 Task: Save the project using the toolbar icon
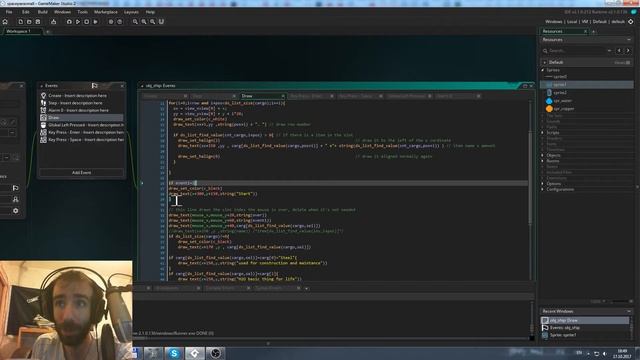click(38, 22)
